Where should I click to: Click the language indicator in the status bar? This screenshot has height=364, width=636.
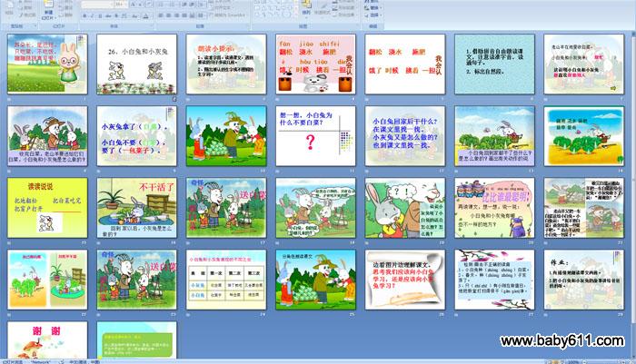[84, 361]
